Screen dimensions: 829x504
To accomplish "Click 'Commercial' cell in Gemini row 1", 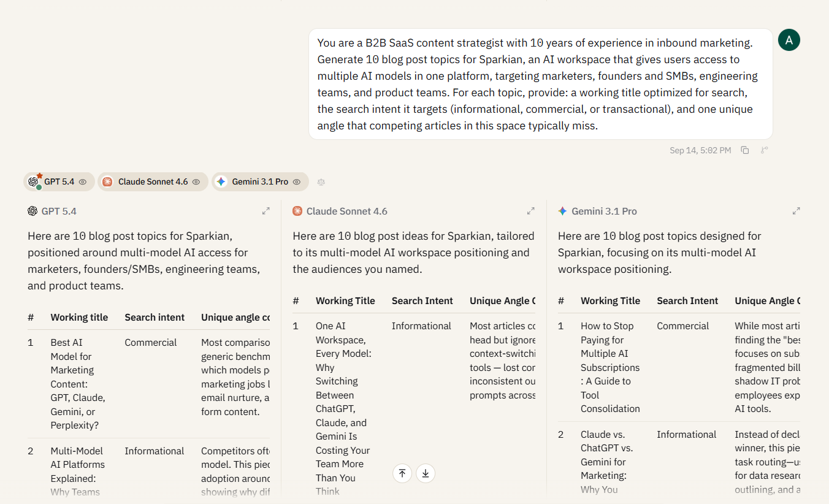I will 683,326.
